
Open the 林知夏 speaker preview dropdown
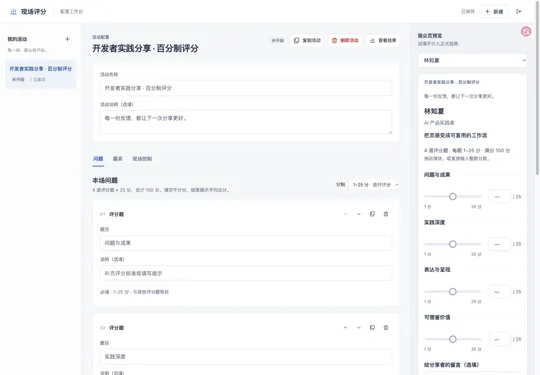[472, 60]
